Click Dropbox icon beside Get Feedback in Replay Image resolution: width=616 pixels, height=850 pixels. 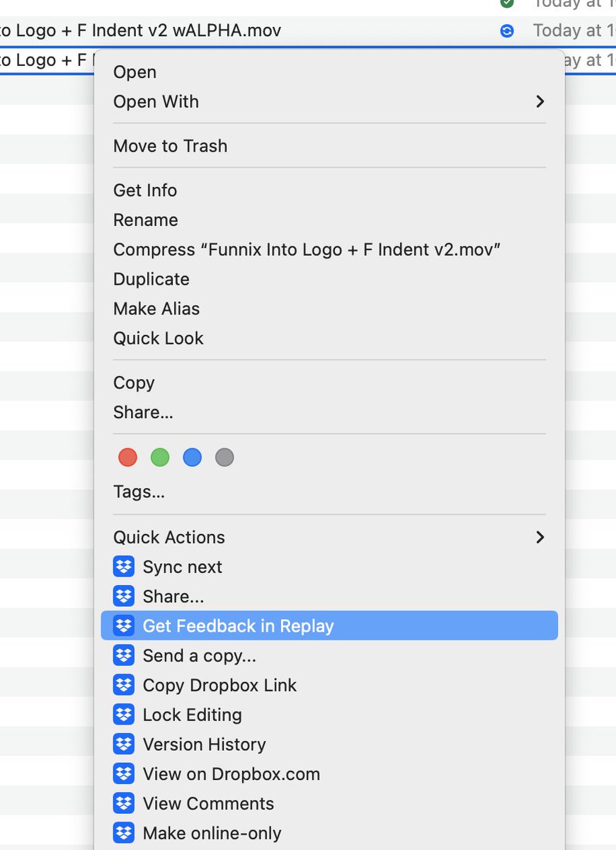point(124,626)
